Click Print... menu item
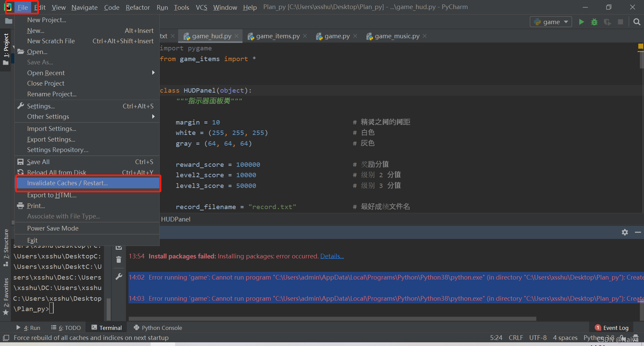This screenshot has height=346, width=644. (x=87, y=206)
